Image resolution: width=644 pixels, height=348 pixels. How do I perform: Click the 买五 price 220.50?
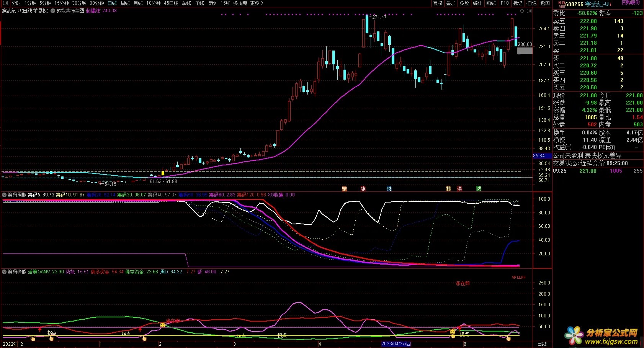coord(588,87)
